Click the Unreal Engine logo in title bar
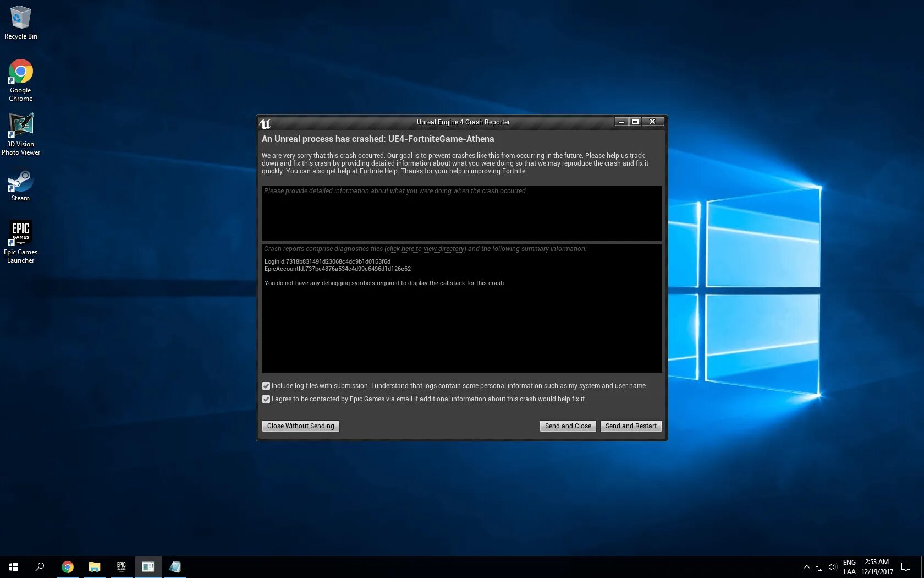 [x=265, y=123]
